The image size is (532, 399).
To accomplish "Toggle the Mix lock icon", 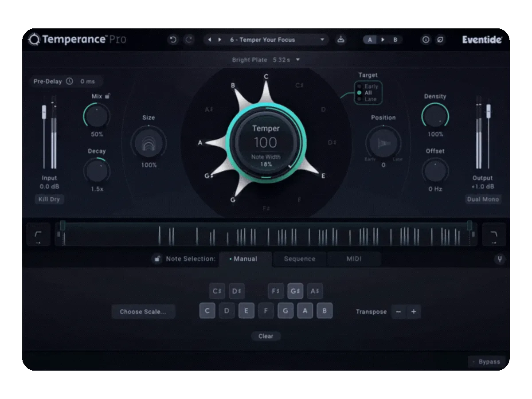I will 108,96.
